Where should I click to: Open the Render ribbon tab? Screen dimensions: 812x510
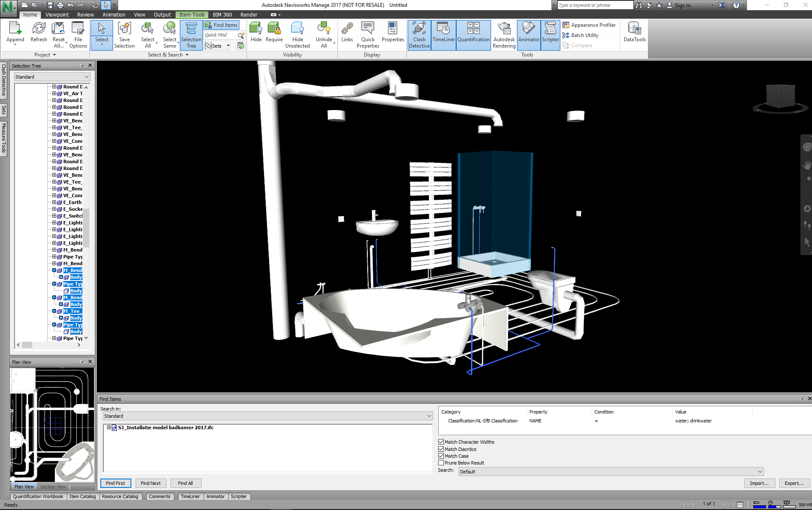tap(249, 14)
